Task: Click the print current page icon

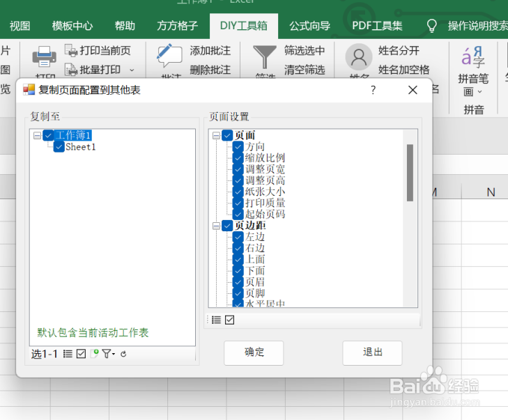Action: pyautogui.click(x=71, y=51)
